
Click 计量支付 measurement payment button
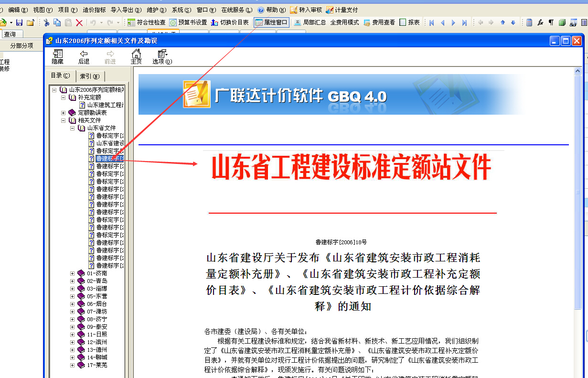click(x=342, y=10)
